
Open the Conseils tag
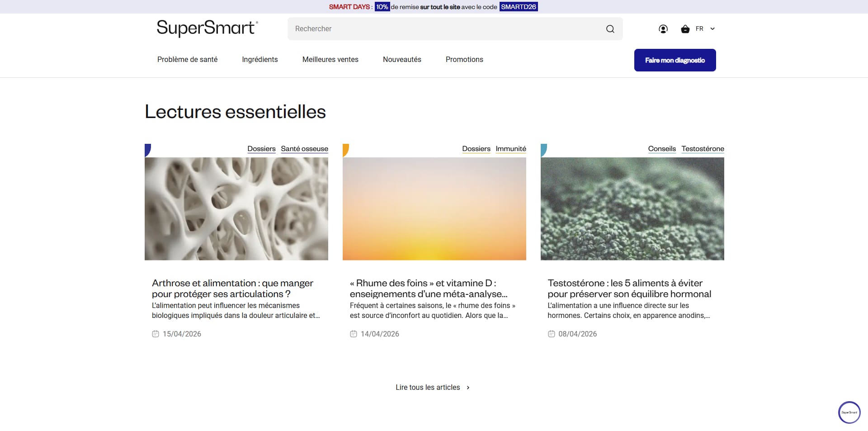point(662,149)
